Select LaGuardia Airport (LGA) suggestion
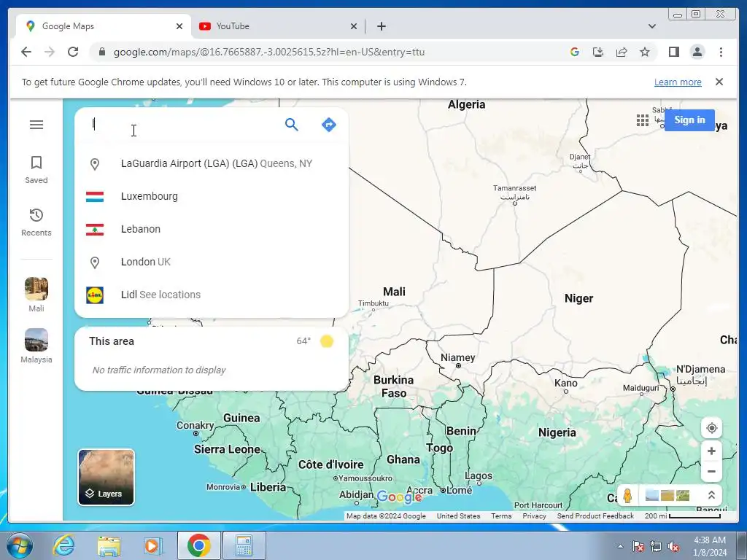747x560 pixels. click(212, 163)
